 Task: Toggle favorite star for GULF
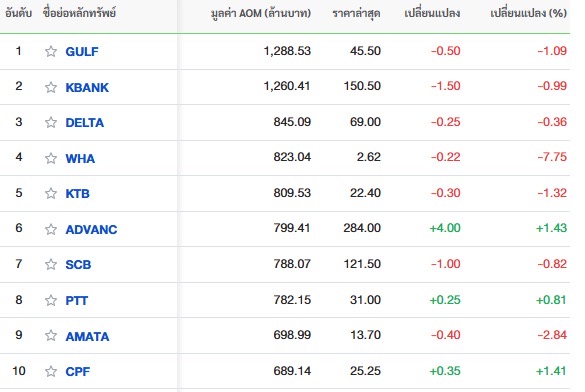(x=51, y=51)
